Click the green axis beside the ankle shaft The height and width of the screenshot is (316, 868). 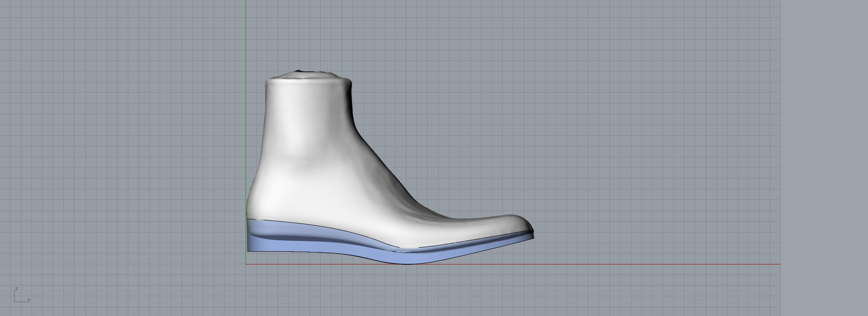(246, 118)
